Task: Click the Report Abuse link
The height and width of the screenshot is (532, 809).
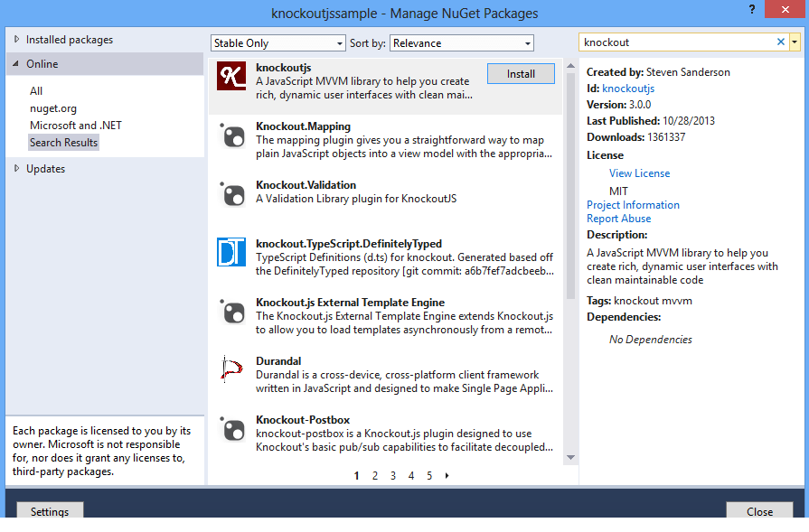Action: (618, 219)
